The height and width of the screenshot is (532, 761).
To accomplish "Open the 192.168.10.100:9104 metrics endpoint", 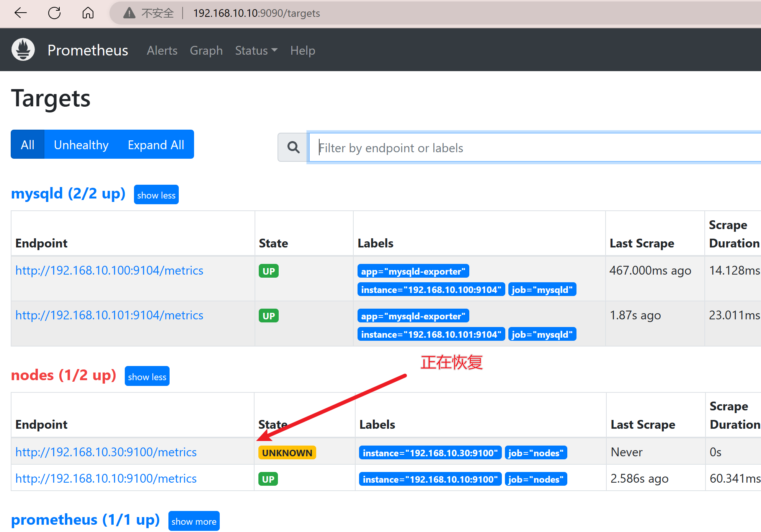I will click(109, 270).
